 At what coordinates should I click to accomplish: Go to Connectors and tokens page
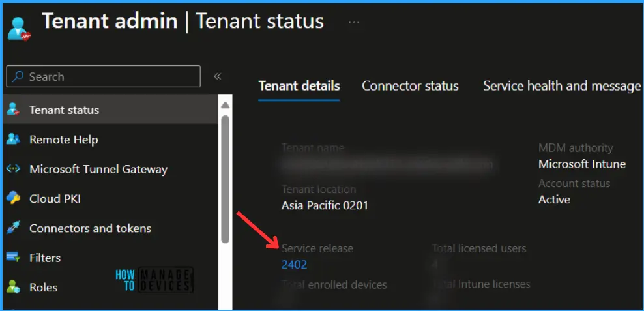pos(90,228)
